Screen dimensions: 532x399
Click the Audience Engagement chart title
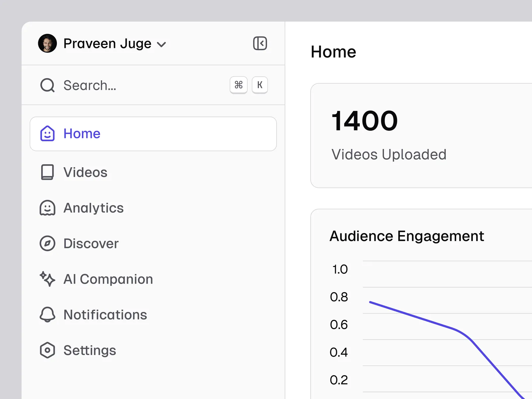pyautogui.click(x=406, y=236)
